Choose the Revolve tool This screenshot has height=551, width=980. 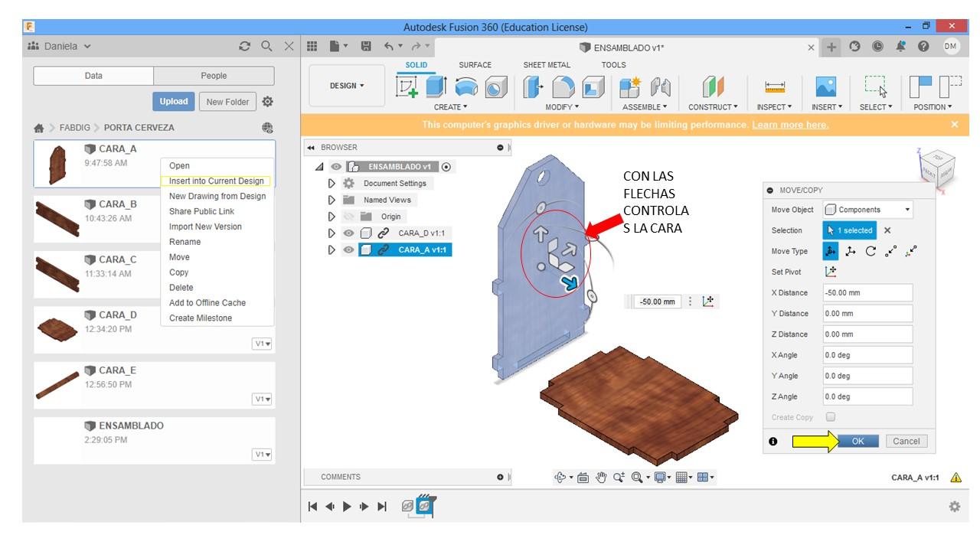click(466, 87)
